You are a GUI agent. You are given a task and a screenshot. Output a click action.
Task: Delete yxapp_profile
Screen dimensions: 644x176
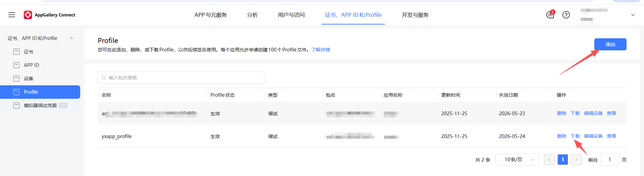click(x=561, y=136)
